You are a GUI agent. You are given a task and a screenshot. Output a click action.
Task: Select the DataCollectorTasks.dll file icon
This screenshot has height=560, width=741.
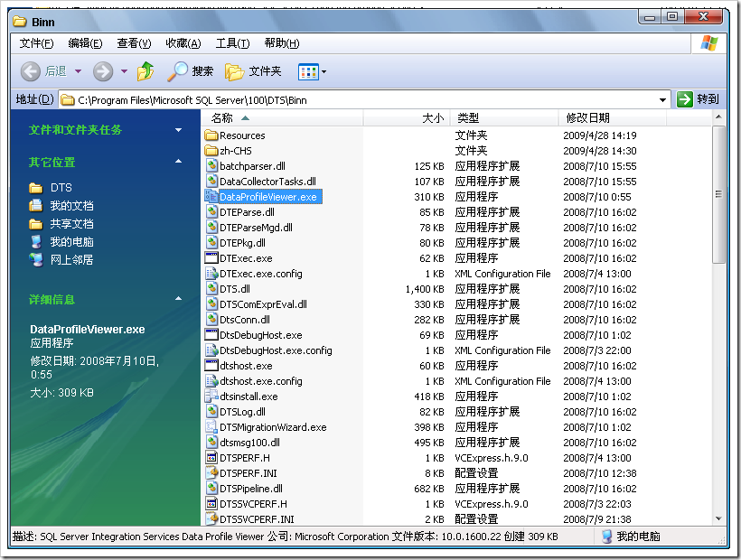tap(211, 182)
